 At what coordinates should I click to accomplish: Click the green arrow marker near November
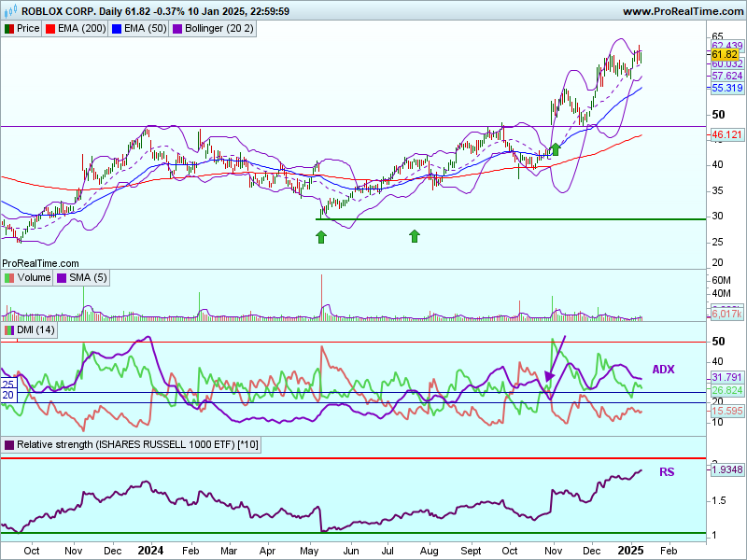click(x=556, y=148)
